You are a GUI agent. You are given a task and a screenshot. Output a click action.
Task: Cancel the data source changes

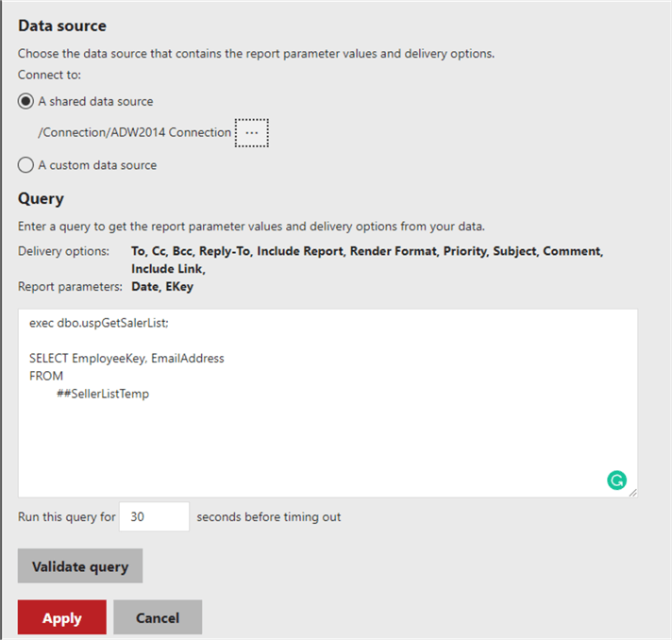click(158, 618)
